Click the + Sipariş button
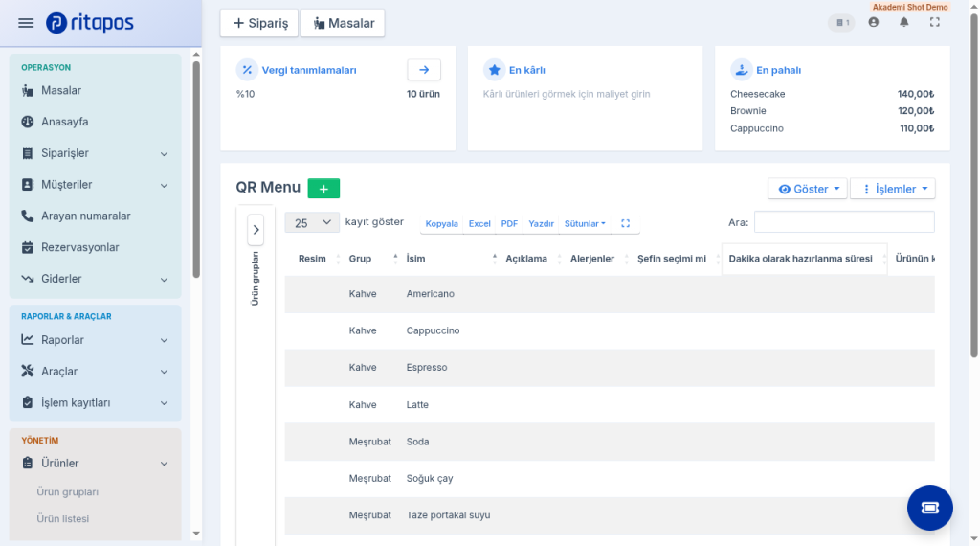 [260, 23]
